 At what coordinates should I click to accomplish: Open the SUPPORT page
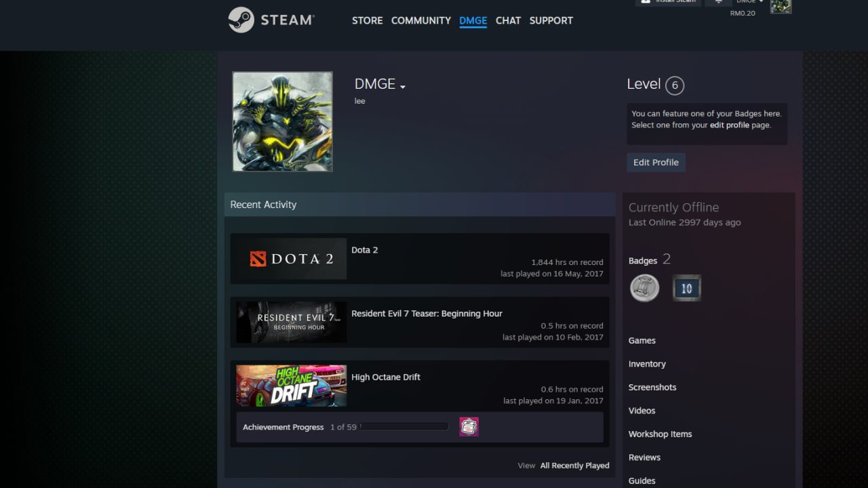point(551,20)
